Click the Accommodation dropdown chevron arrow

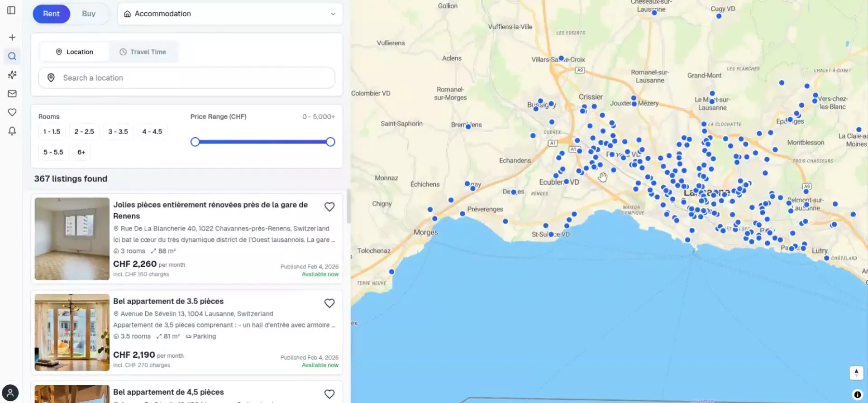click(x=333, y=14)
